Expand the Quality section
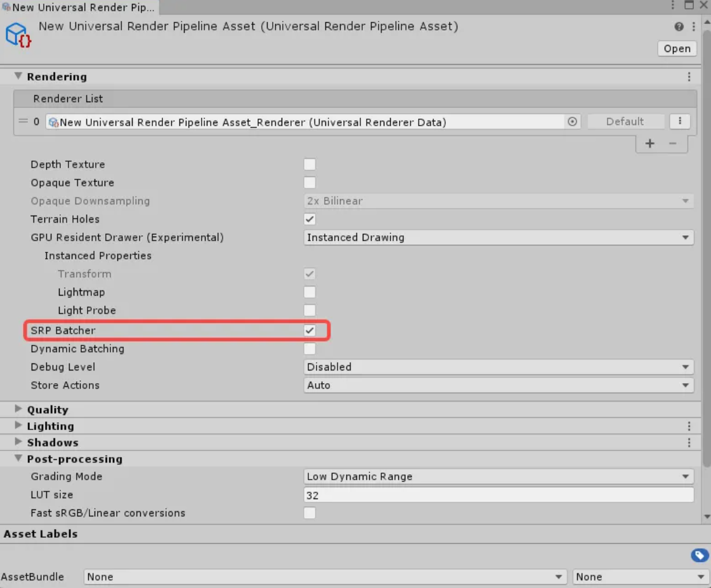Screen dimensions: 711x588 [18, 409]
